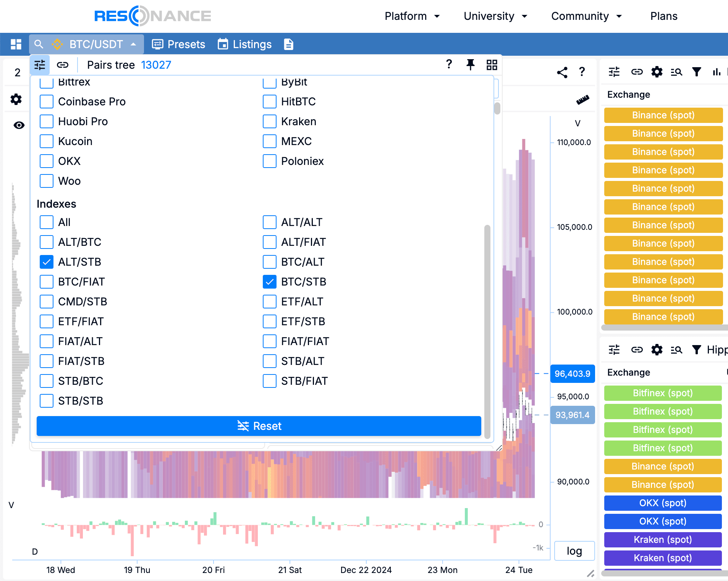728x581 pixels.
Task: Uncheck the ALT/STB index checkbox
Action: tap(47, 262)
